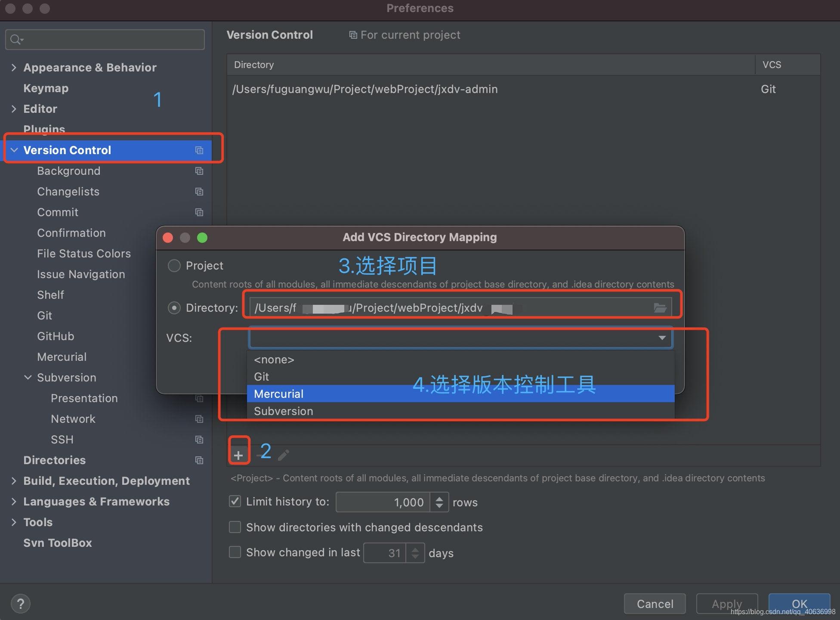Image resolution: width=840 pixels, height=620 pixels.
Task: Click the pencil edit mapping icon
Action: point(284,455)
